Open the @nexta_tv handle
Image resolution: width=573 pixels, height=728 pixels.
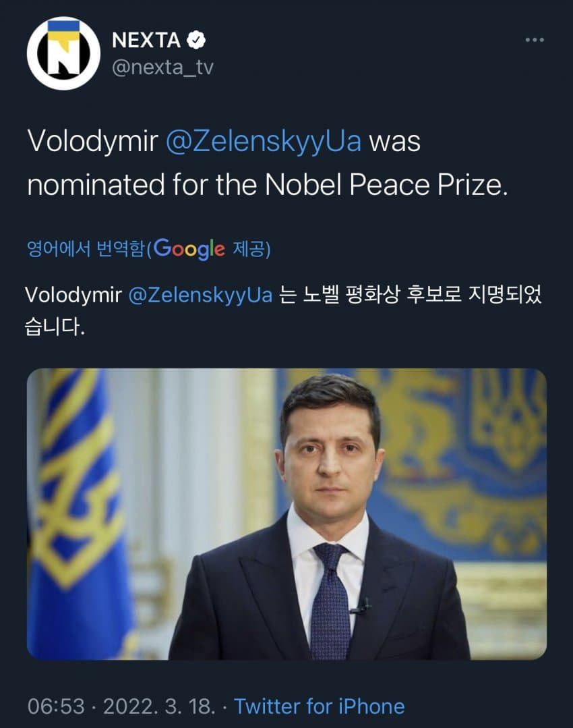(x=162, y=68)
